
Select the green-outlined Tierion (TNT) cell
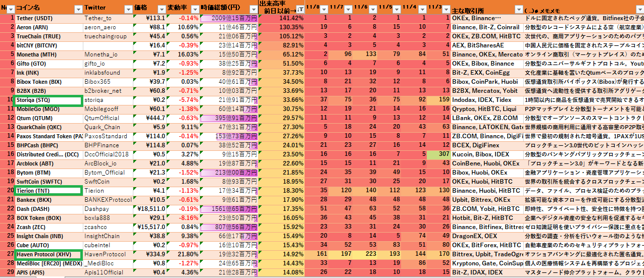pos(48,191)
